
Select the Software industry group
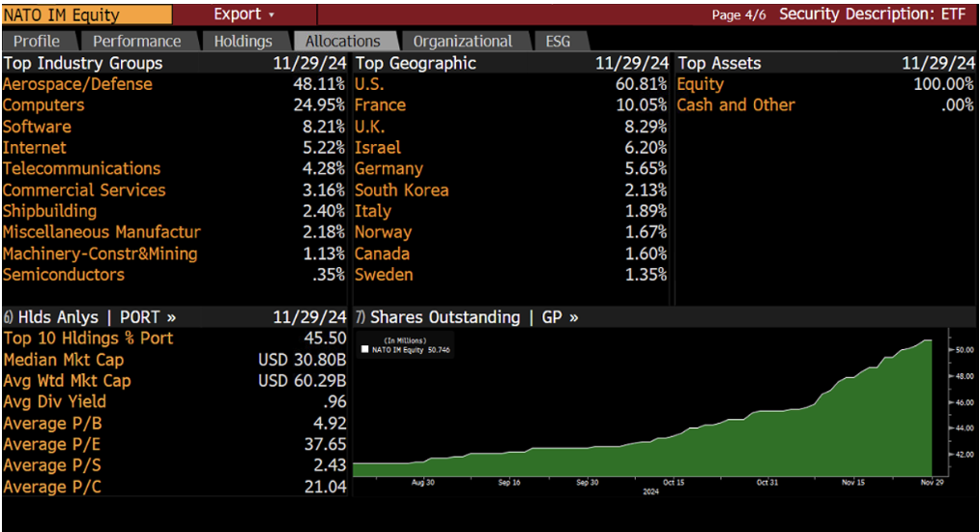point(174,127)
